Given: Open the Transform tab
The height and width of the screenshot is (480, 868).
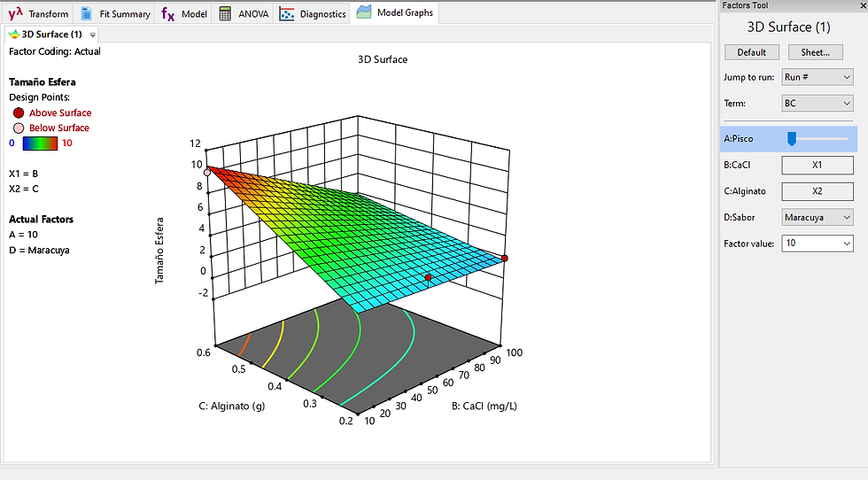Looking at the screenshot, I should [38, 13].
